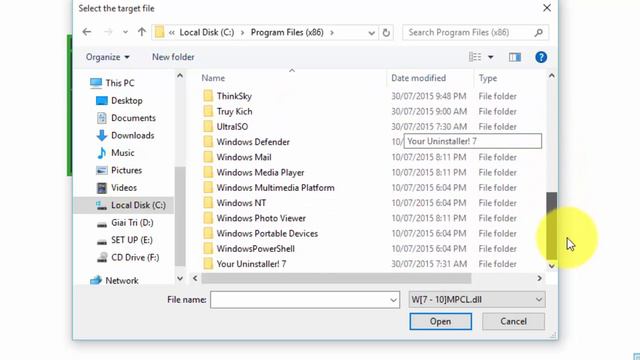Open the view options dropdown arrow
This screenshot has height=360, width=640.
click(x=491, y=57)
